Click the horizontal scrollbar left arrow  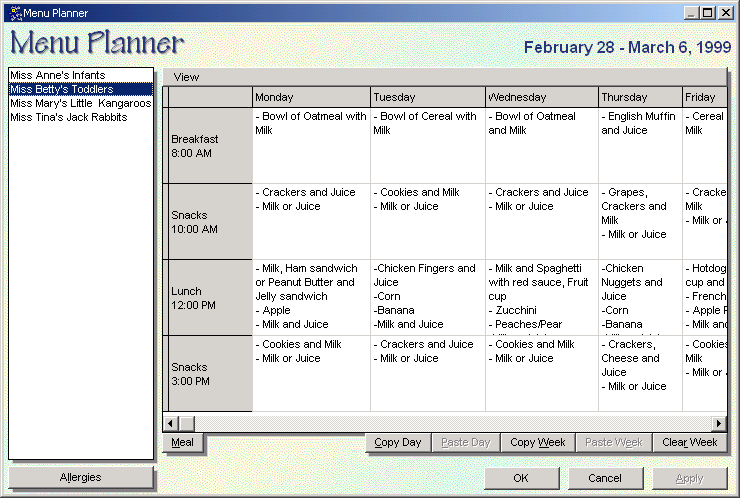point(171,424)
